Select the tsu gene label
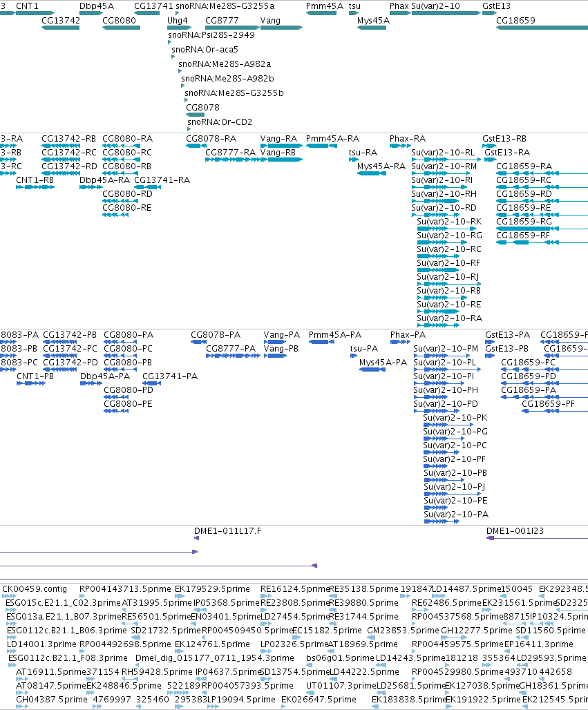The height and width of the screenshot is (710, 588). pos(354,6)
